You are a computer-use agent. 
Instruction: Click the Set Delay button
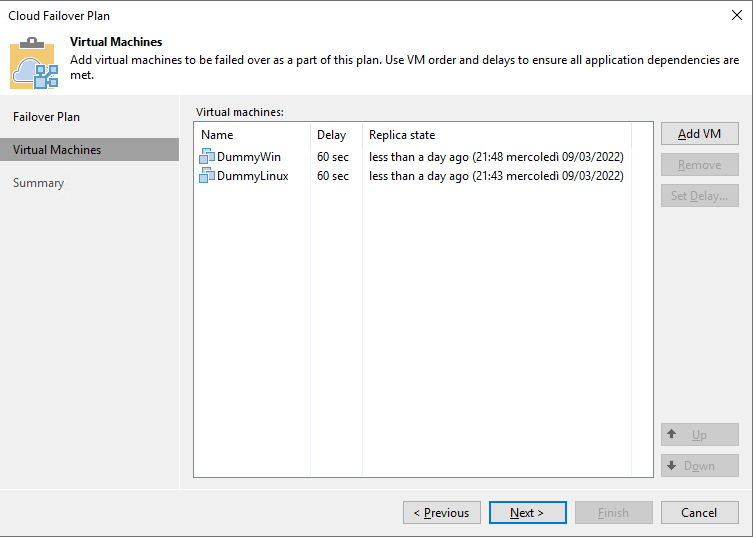coord(700,195)
